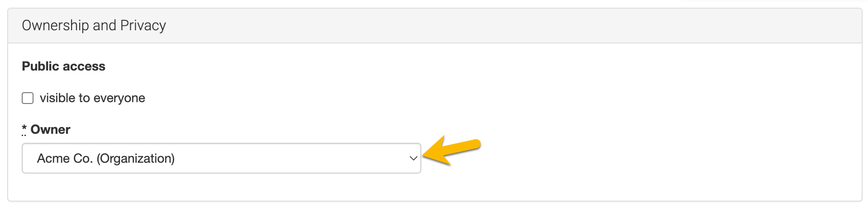868x207 pixels.
Task: Click the chevron arrow in the Owner select
Action: point(413,158)
